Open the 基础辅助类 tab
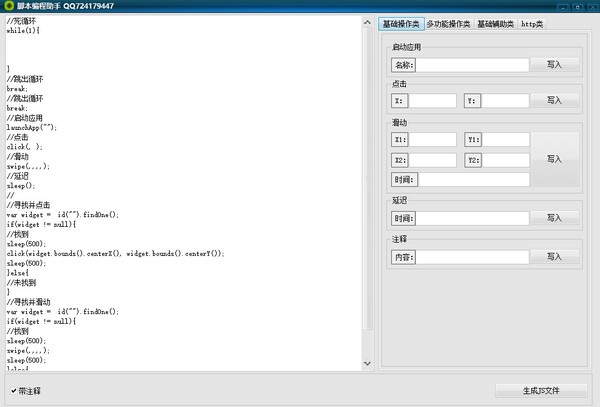Image resolution: width=600 pixels, height=407 pixels. pyautogui.click(x=496, y=24)
